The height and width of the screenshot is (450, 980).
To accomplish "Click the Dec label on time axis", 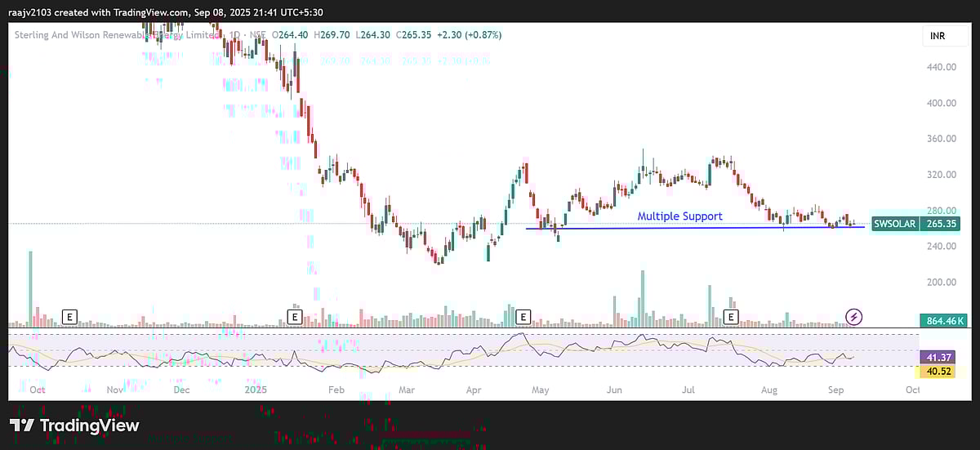I will [x=181, y=390].
